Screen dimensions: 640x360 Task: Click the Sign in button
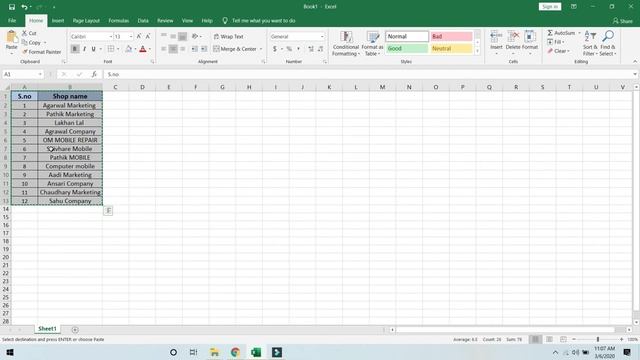550,7
